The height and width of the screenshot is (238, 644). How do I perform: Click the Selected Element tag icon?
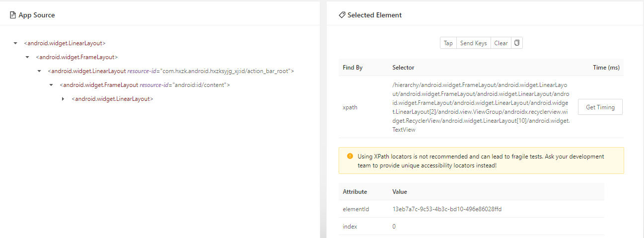pyautogui.click(x=342, y=15)
